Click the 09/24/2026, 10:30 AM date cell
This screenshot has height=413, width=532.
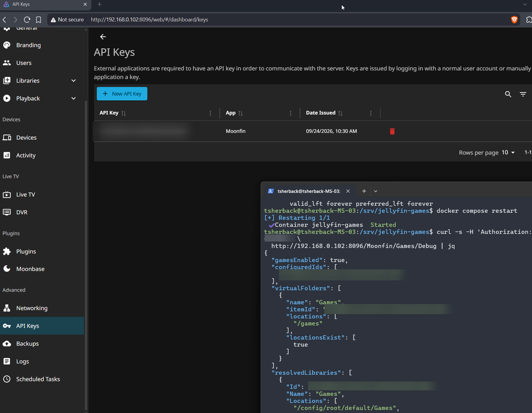tap(331, 131)
